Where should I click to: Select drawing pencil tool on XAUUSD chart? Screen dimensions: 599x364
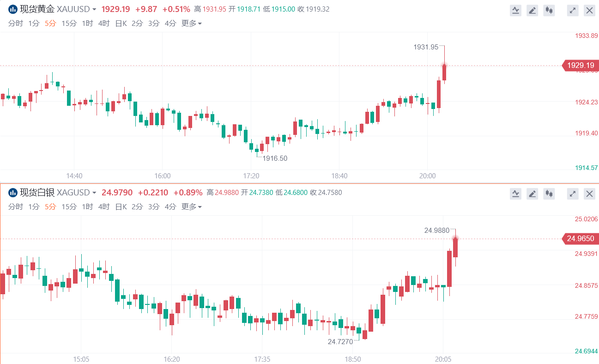pyautogui.click(x=532, y=11)
